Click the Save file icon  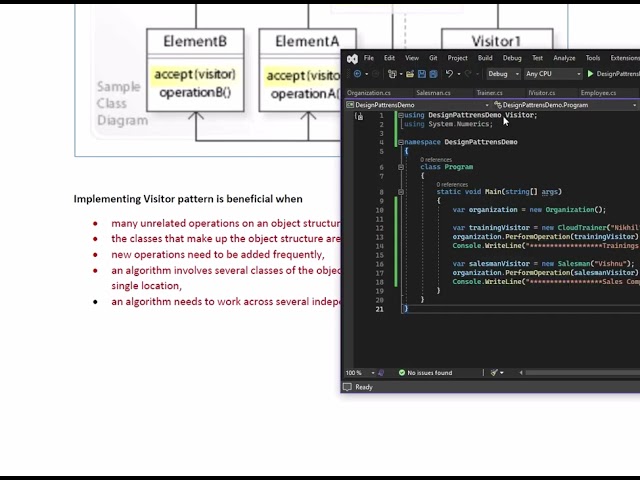tap(422, 74)
